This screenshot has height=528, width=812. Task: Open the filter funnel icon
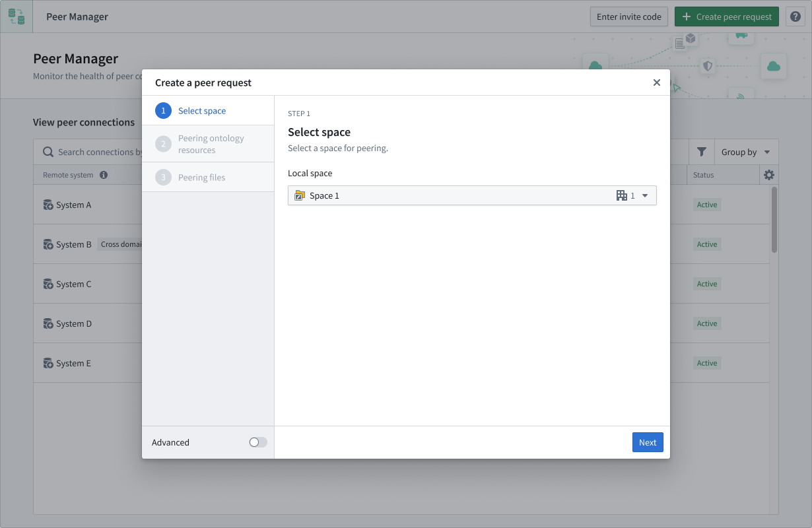tap(701, 151)
